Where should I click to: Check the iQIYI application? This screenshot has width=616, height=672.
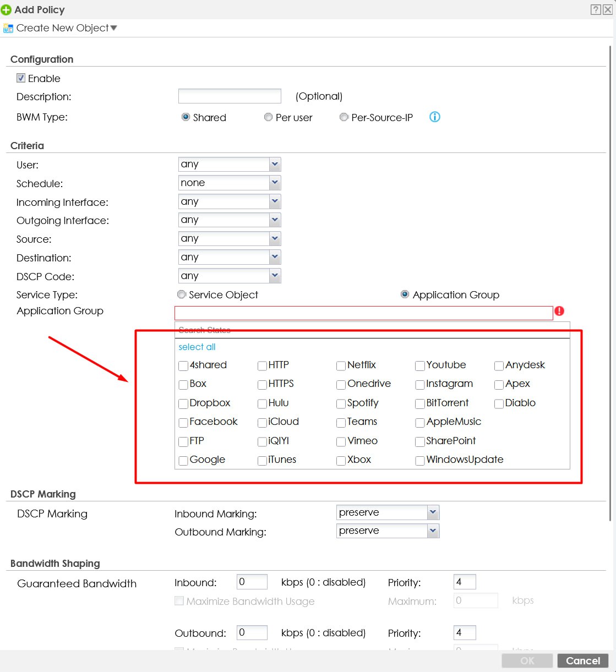coord(262,442)
